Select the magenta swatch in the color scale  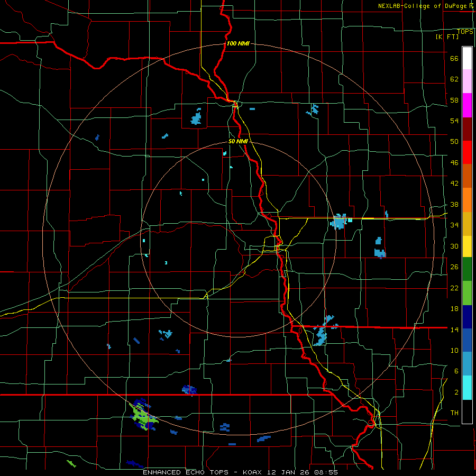pyautogui.click(x=467, y=105)
